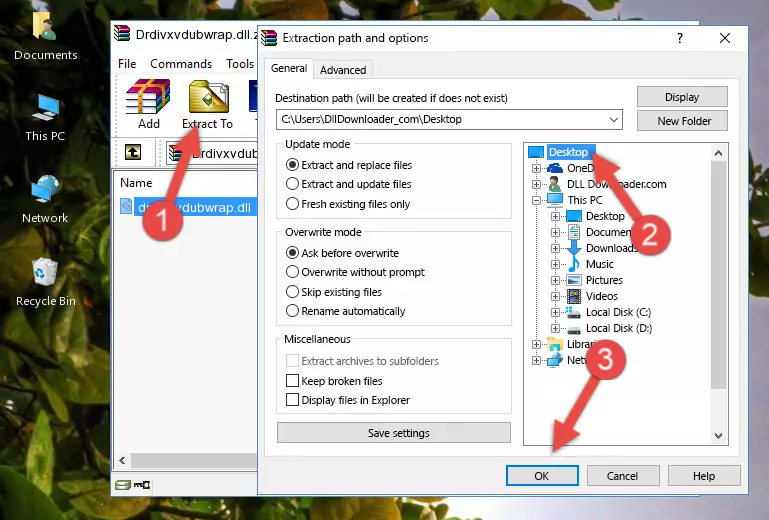Open the WinRAR Commands menu
This screenshot has width=769, height=520.
(181, 64)
